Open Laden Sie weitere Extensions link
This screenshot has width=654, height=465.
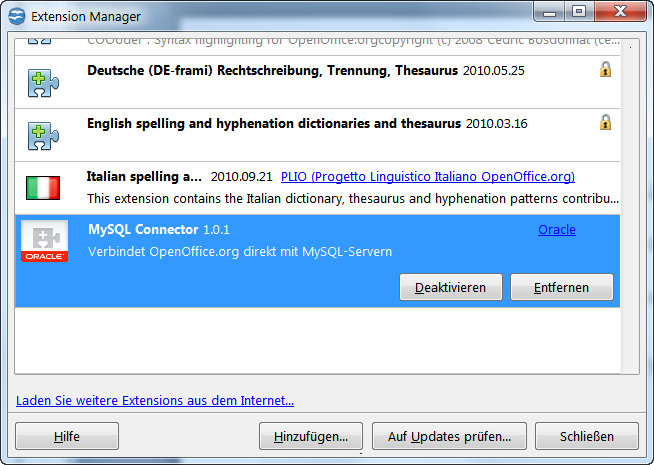click(x=155, y=400)
